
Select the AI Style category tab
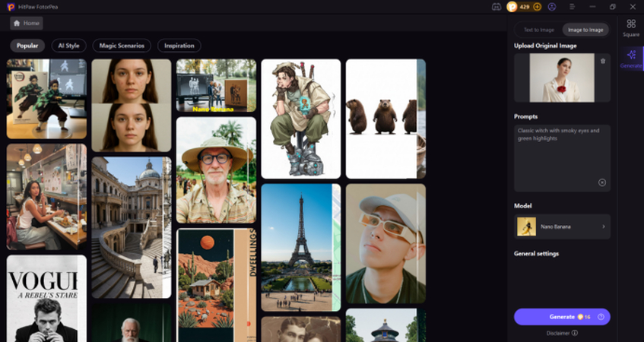pyautogui.click(x=68, y=46)
